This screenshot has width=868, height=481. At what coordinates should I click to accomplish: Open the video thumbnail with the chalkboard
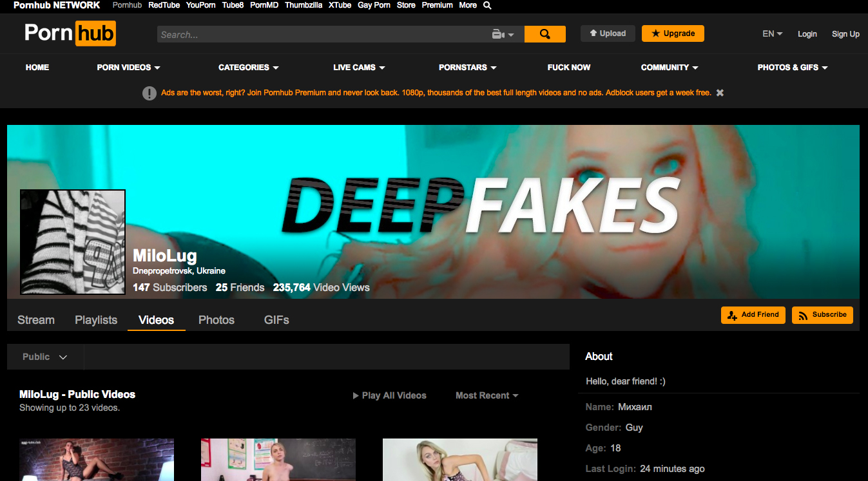[278, 460]
